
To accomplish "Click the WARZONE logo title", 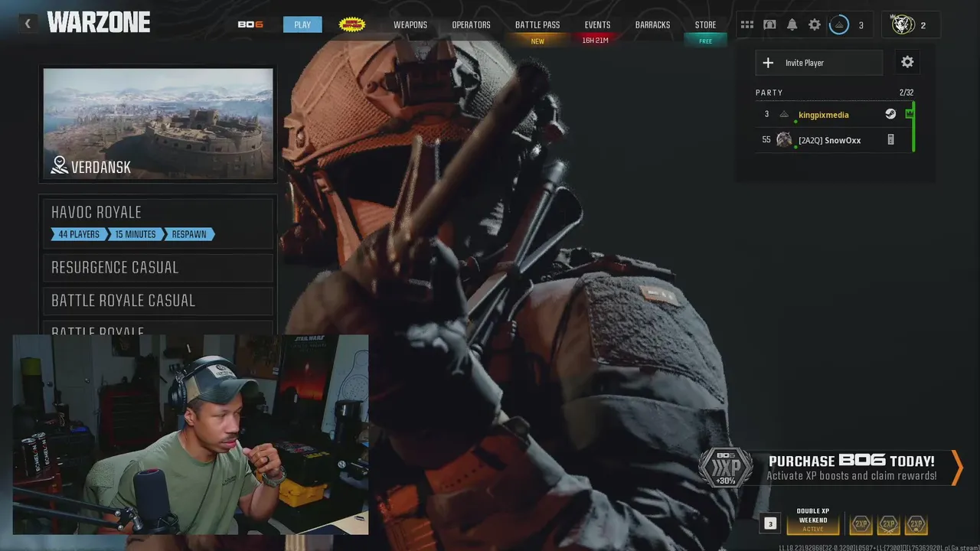I will pos(98,23).
